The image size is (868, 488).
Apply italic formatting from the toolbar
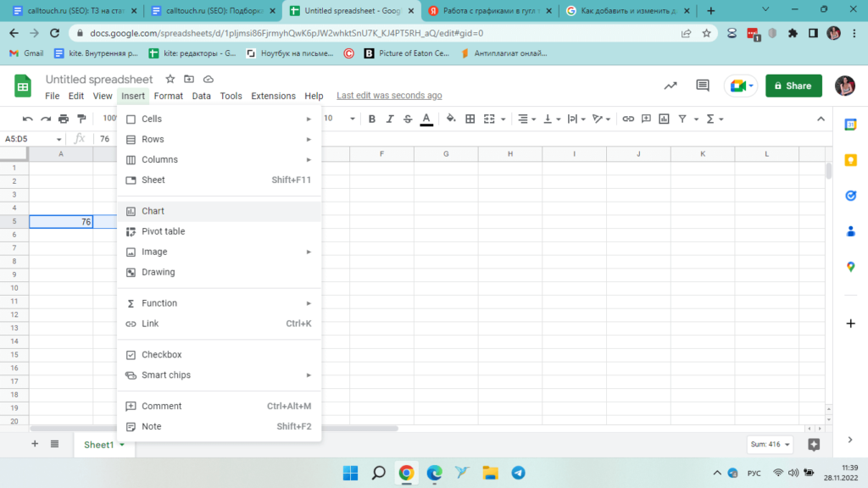(x=390, y=119)
